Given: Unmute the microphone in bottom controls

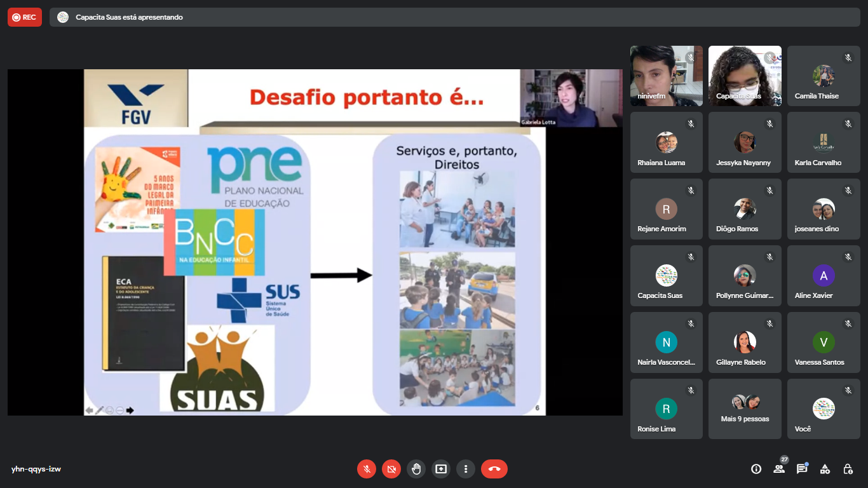Looking at the screenshot, I should click(367, 469).
